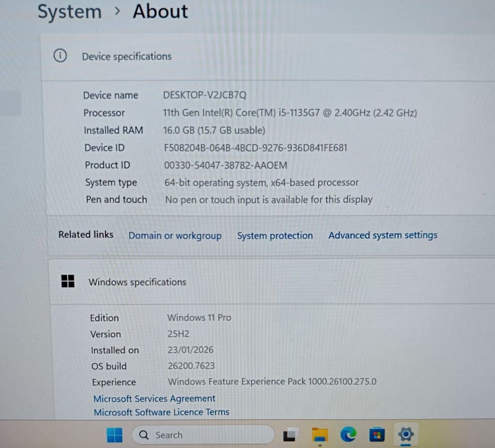Click the Settings gear taskbar icon
Viewport: 495px width, 448px height.
point(406,434)
